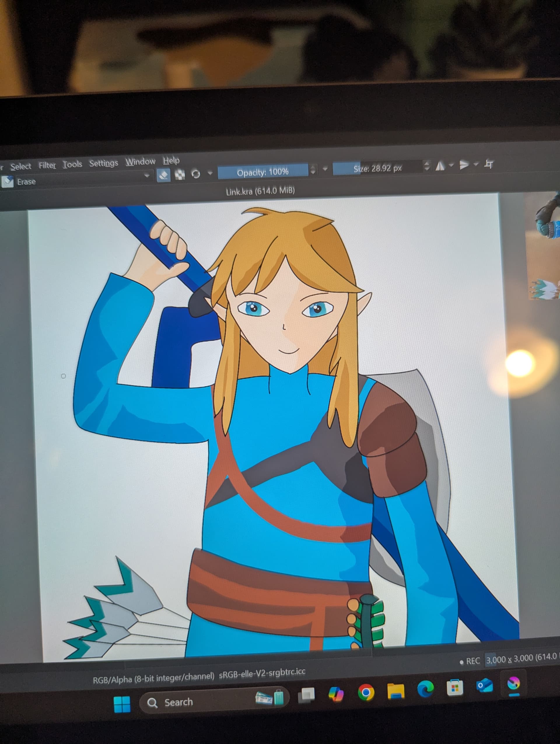Open File Explorer from the taskbar
Viewport: 560px width, 744px height.
coord(395,691)
